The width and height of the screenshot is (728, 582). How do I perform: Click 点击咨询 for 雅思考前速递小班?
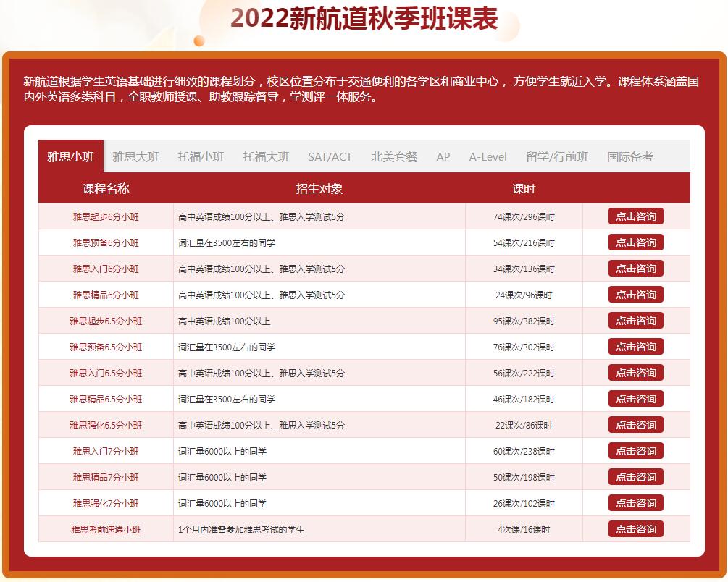pyautogui.click(x=635, y=528)
